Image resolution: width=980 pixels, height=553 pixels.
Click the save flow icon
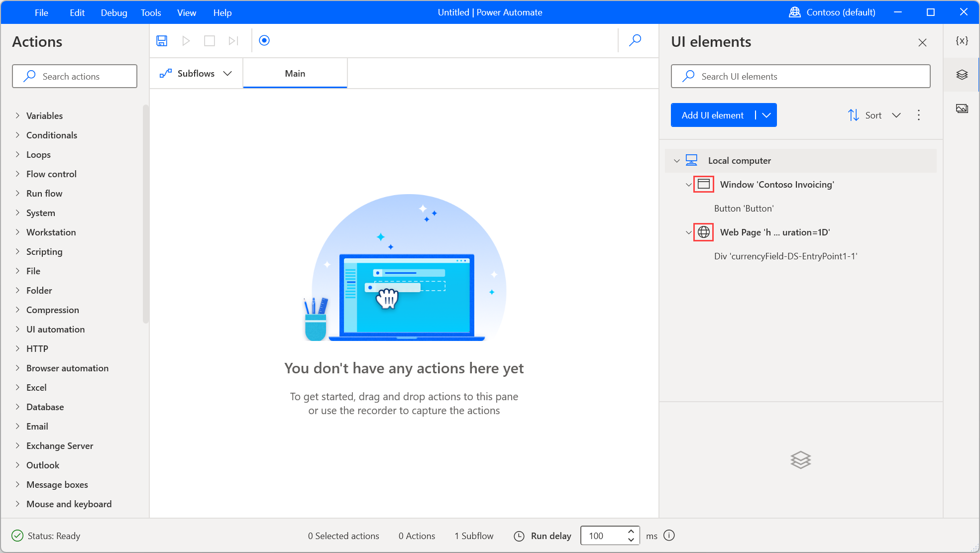[x=162, y=40]
